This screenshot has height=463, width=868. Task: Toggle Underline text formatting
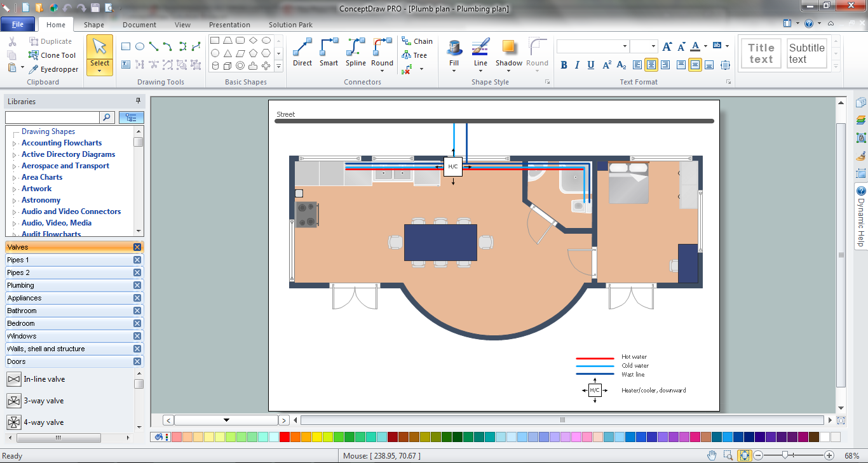coord(591,65)
